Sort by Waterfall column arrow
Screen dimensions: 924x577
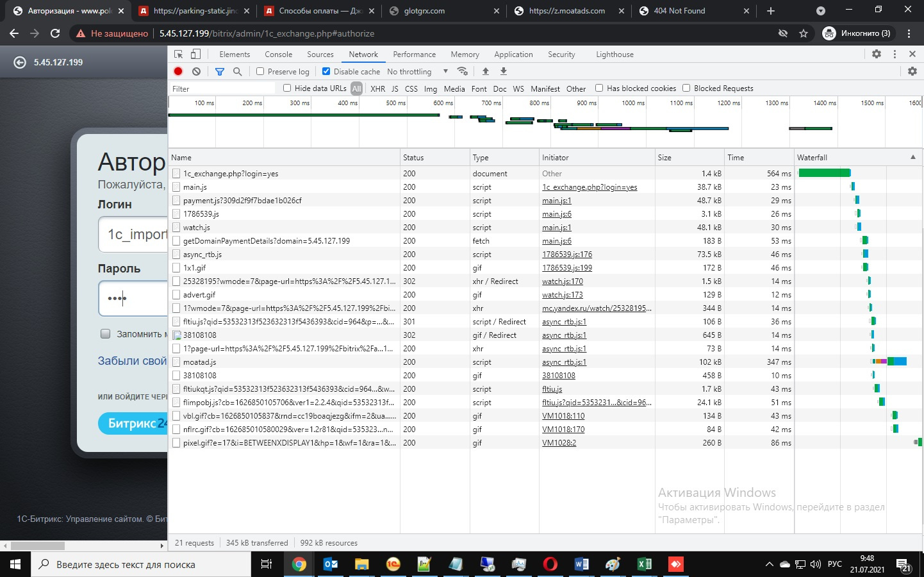913,157
